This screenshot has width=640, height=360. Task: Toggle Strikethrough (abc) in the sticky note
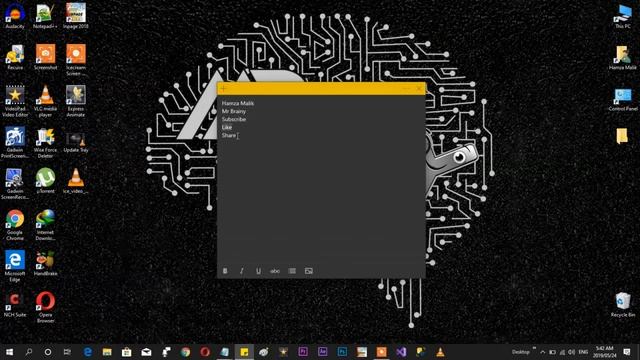pyautogui.click(x=275, y=271)
